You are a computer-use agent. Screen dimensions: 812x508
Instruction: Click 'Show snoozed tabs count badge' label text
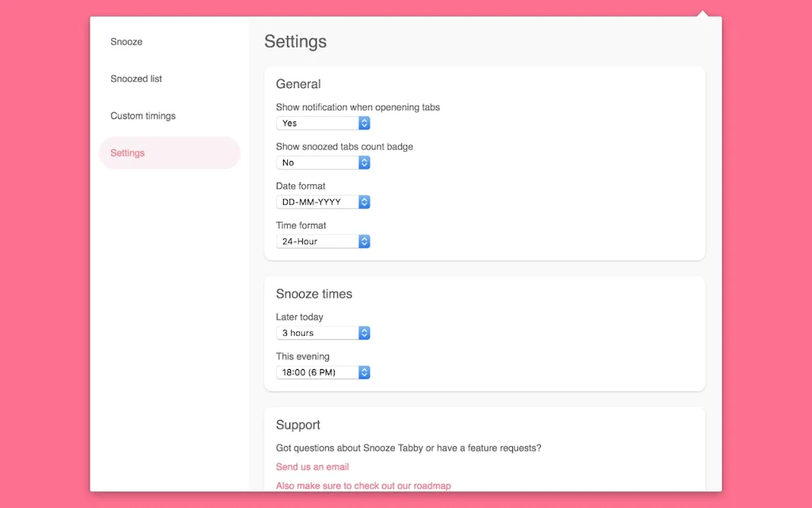tap(344, 147)
